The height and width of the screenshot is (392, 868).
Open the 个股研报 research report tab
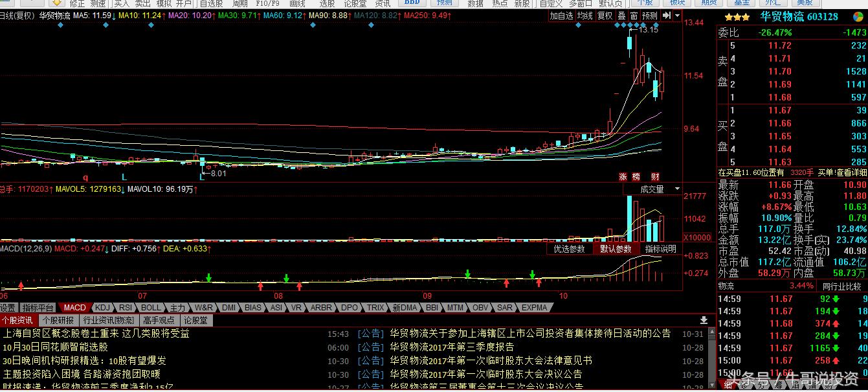coord(57,319)
